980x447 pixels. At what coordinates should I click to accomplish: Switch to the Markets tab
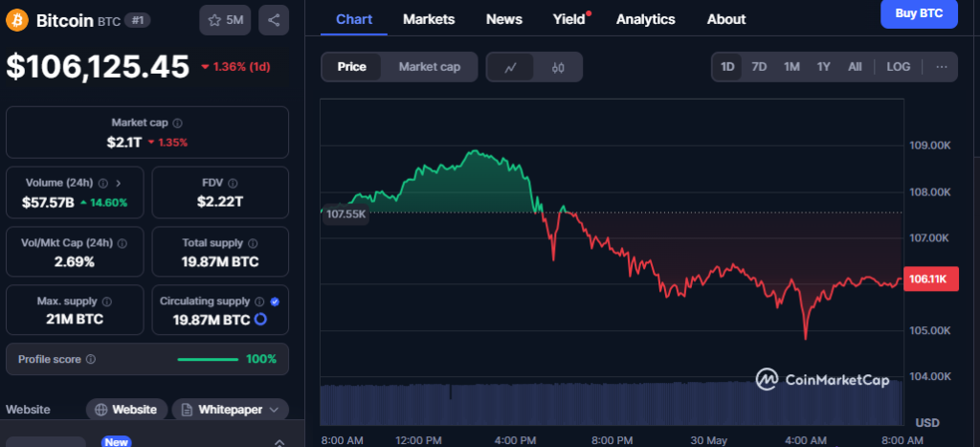coord(429,19)
